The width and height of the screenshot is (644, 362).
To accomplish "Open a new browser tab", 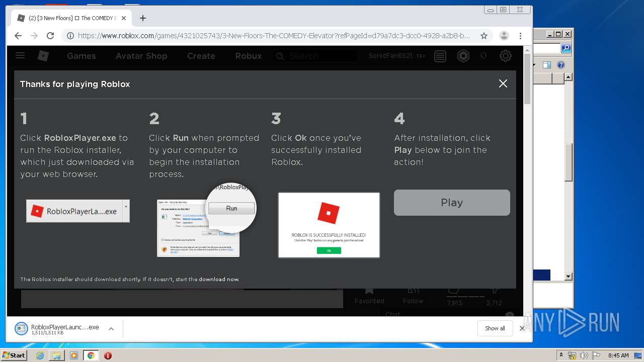I will point(143,18).
